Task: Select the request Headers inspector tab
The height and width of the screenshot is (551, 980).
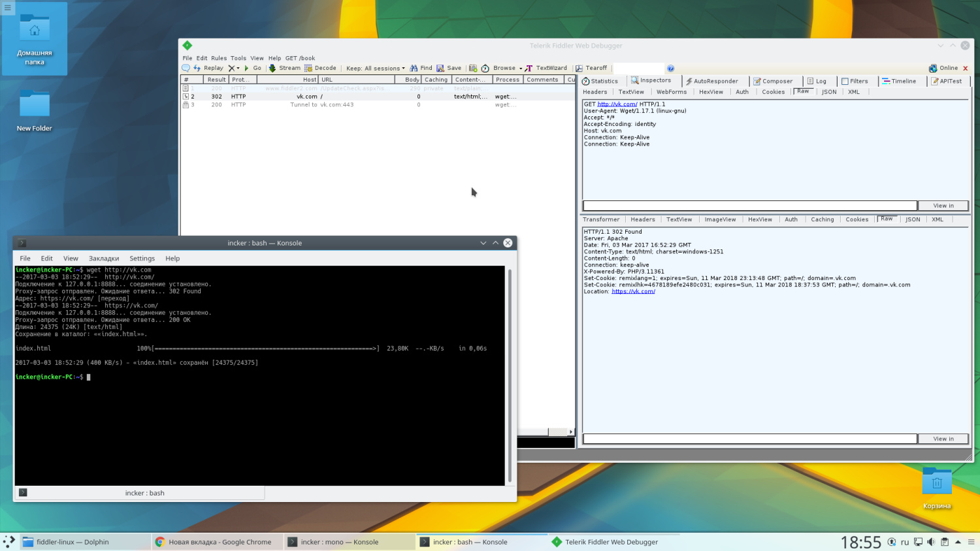Action: 595,92
